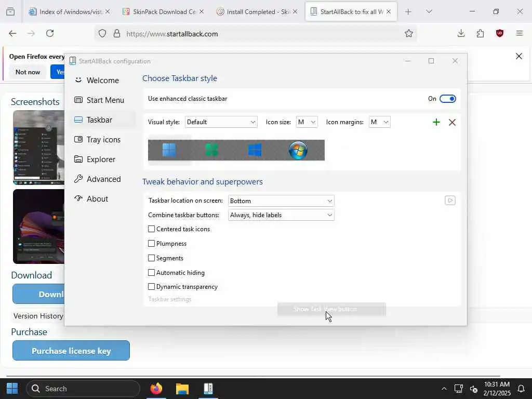
Task: Open the About section
Action: coord(102,198)
